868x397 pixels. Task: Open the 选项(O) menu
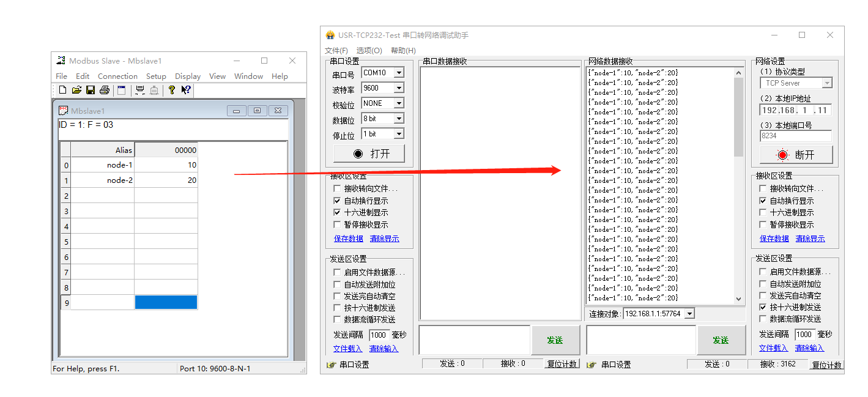369,51
